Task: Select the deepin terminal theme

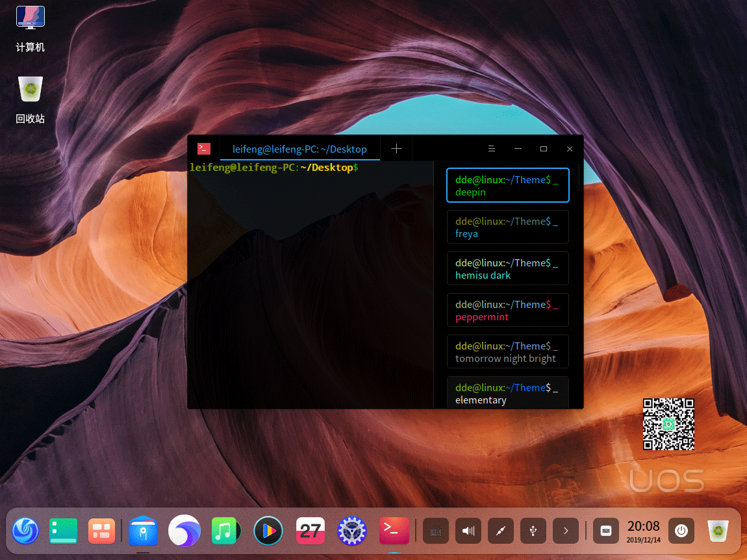Action: (x=507, y=185)
